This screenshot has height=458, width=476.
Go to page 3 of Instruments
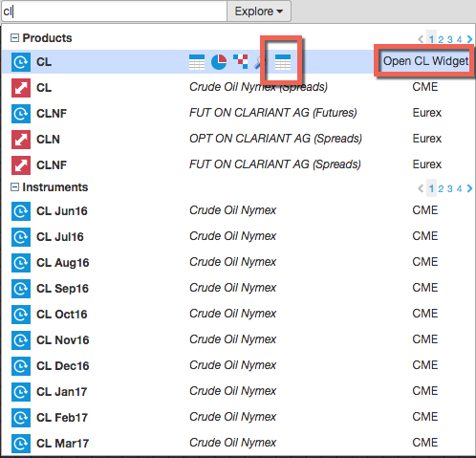pos(450,188)
